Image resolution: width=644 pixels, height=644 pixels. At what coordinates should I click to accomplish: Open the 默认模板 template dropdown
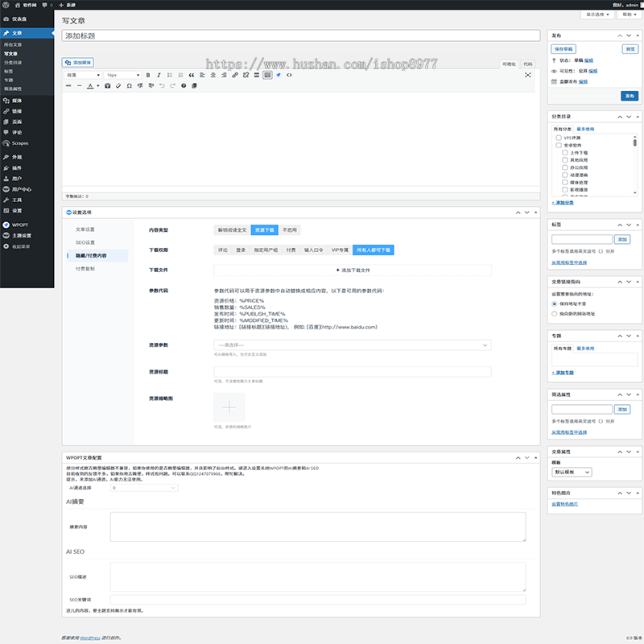(x=572, y=473)
